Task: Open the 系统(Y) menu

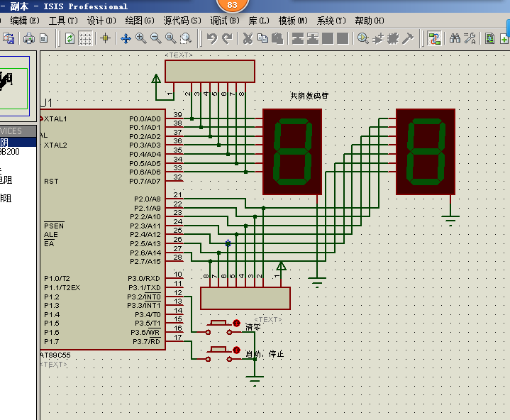Action: point(331,21)
